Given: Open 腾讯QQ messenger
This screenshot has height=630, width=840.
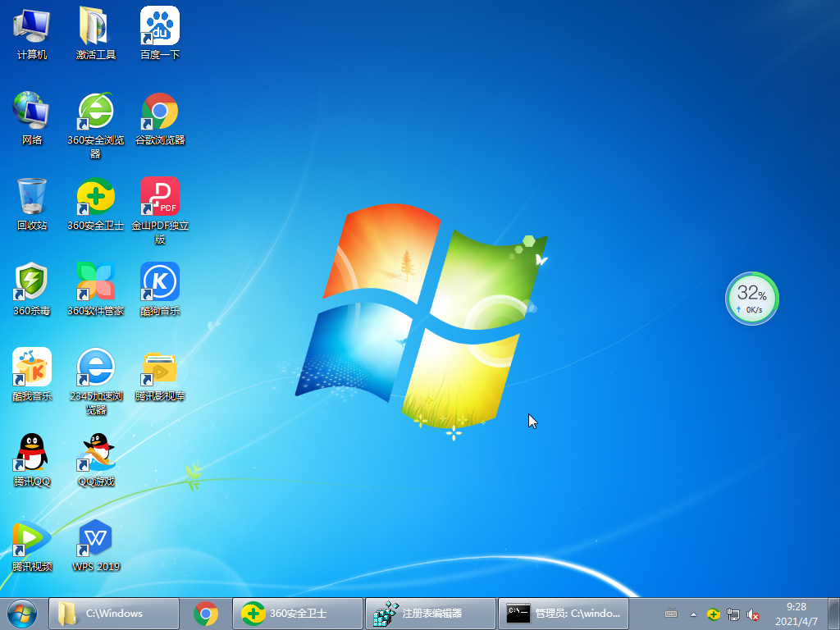Looking at the screenshot, I should (x=31, y=454).
